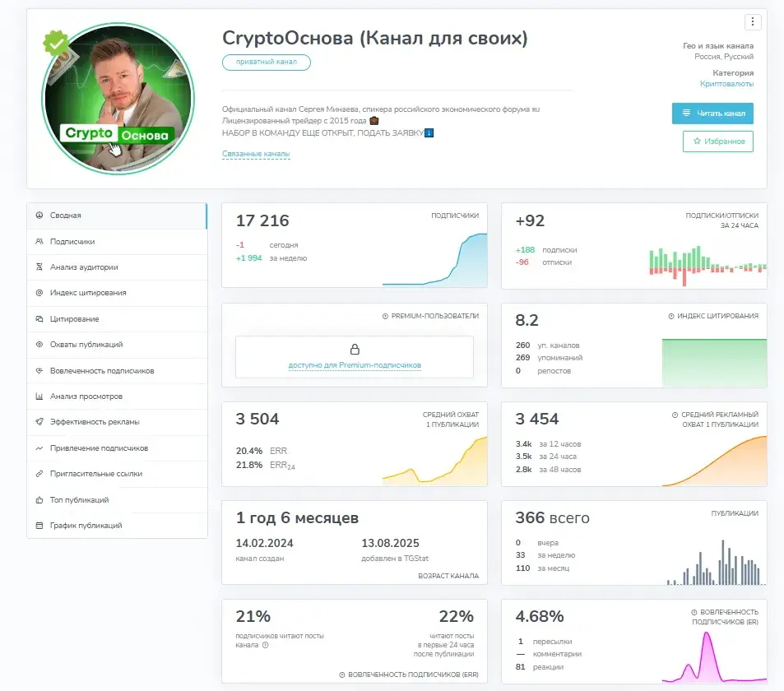Click the Привлечение подписчиков trend icon
Viewport: 784px width, 691px height.
[x=39, y=448]
